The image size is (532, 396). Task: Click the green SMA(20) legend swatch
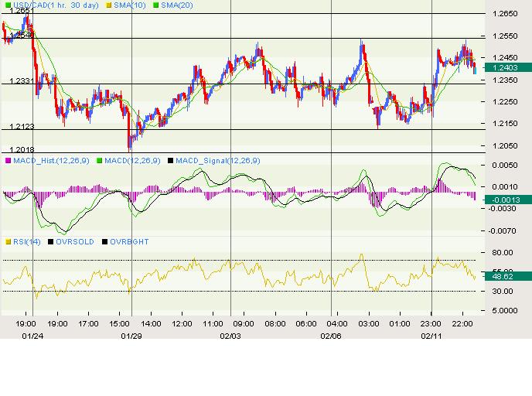click(155, 5)
